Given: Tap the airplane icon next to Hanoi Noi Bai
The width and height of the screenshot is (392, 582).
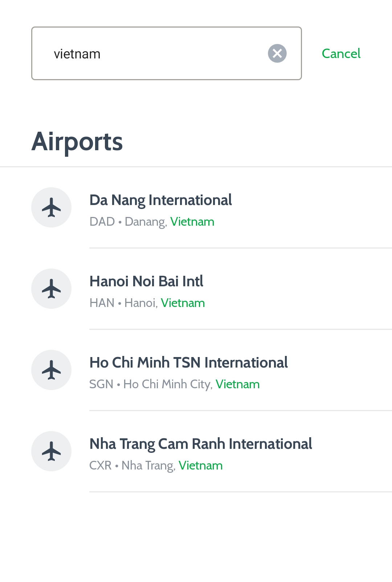Looking at the screenshot, I should (51, 289).
